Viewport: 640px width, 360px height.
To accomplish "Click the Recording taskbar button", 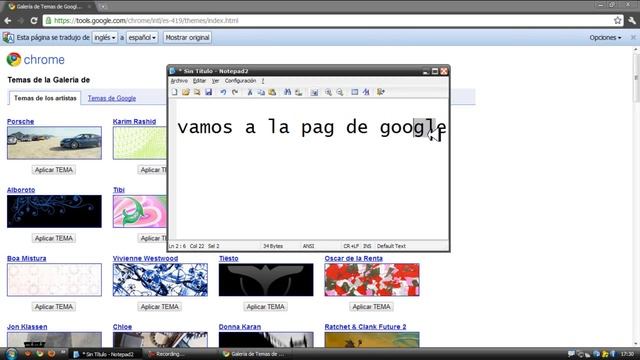I will (167, 354).
